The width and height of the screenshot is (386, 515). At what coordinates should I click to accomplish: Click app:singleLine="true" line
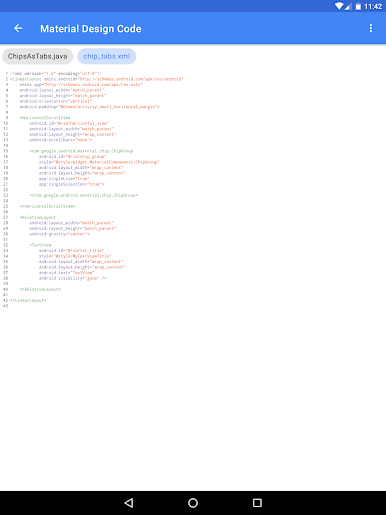[64, 179]
